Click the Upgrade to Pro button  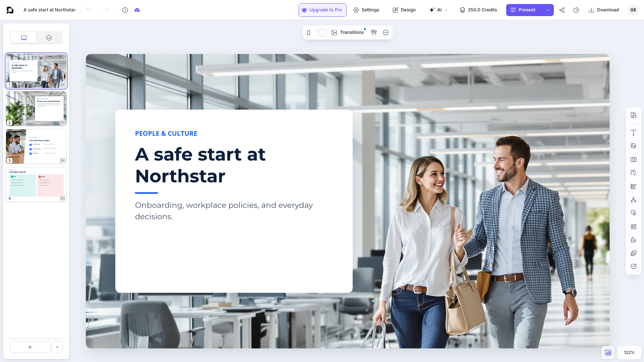pyautogui.click(x=322, y=10)
